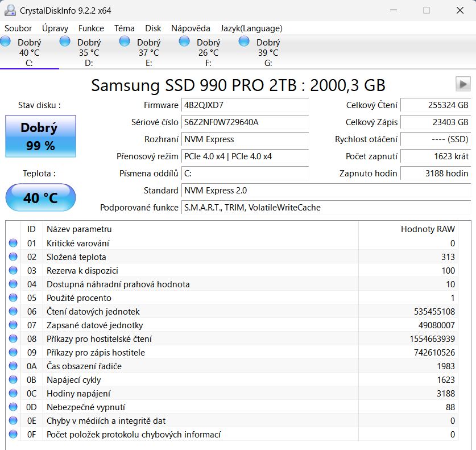This screenshot has height=450, width=476.
Task: Click status orb for Kritické varování row
Action: [13, 243]
